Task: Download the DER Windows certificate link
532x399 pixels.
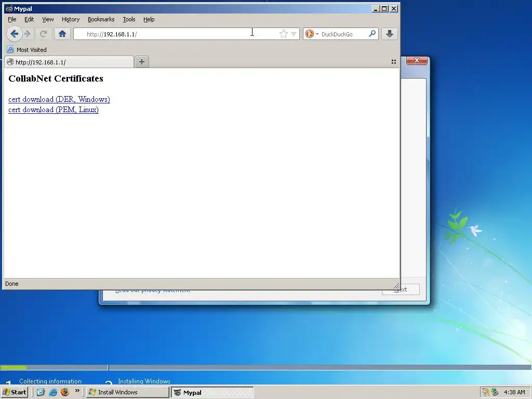Action: 59,99
